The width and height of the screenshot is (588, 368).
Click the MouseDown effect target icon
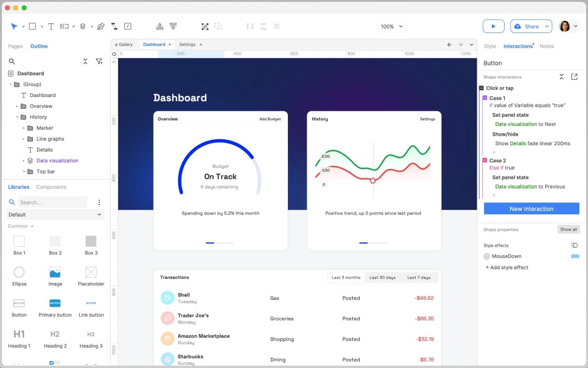tap(487, 256)
